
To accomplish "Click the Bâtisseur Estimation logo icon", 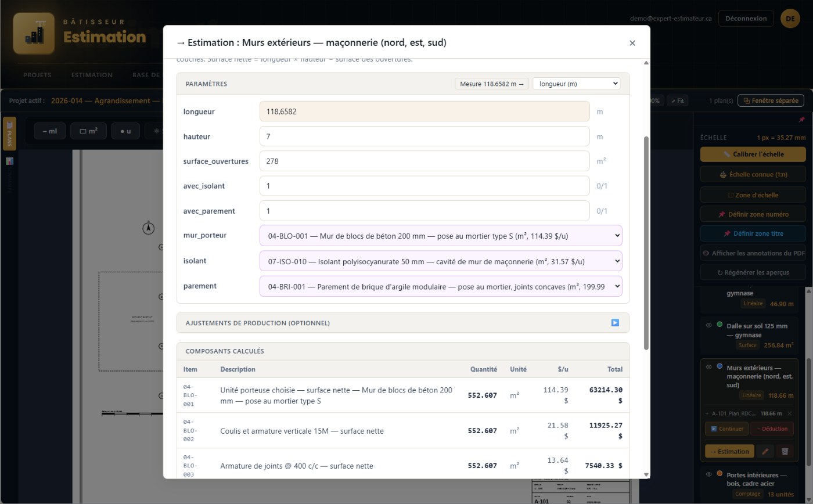I will (34, 34).
